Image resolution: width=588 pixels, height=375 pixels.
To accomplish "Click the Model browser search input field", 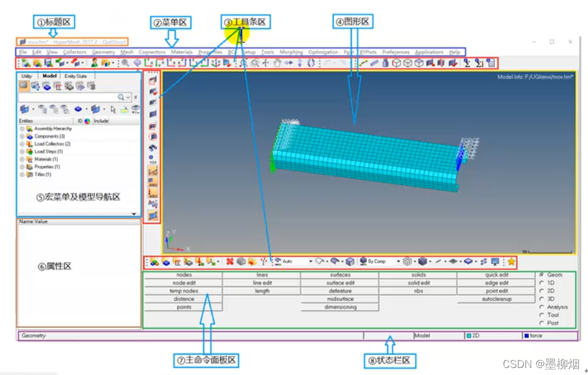I will point(67,97).
